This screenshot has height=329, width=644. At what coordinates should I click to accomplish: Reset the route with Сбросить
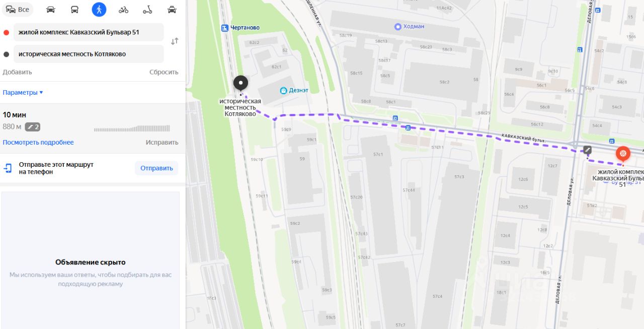164,72
